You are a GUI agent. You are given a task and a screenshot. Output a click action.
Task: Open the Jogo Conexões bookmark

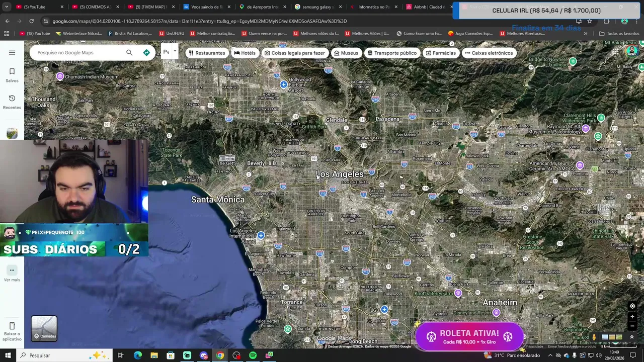pyautogui.click(x=470, y=33)
